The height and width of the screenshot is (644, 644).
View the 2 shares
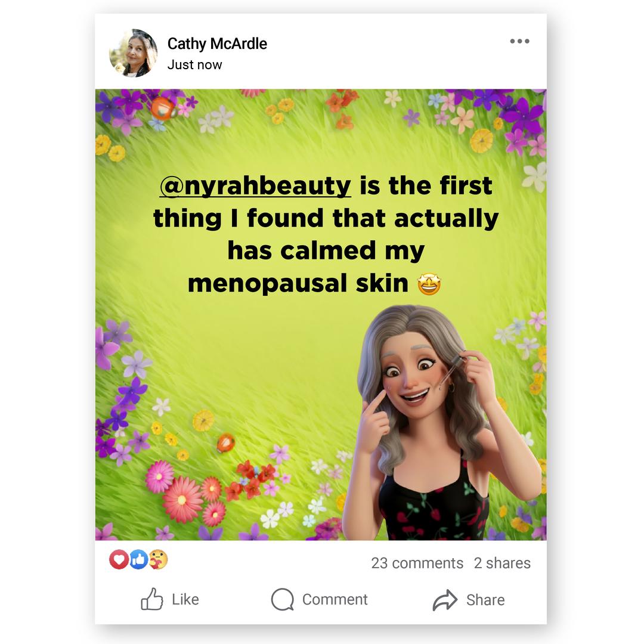pyautogui.click(x=502, y=563)
